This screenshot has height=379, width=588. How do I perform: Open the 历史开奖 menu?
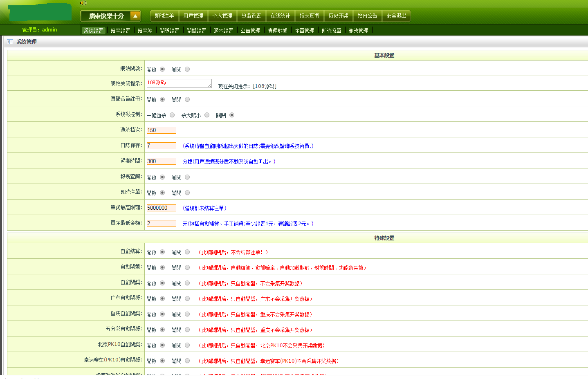coord(337,16)
